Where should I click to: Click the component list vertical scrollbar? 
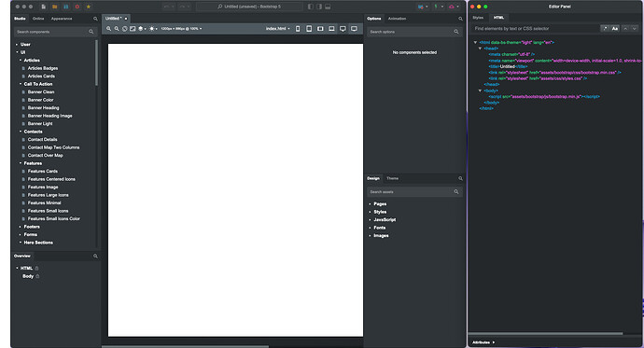point(97,63)
